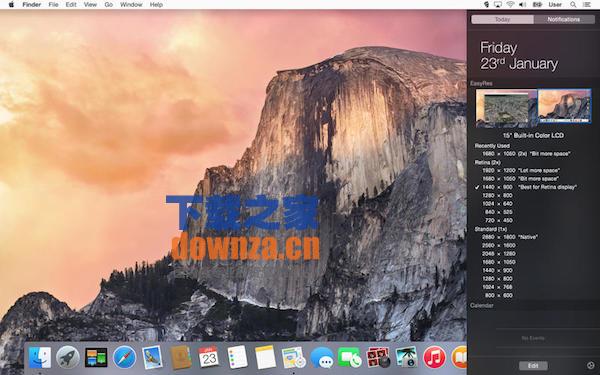Open Contacts book icon in Dock

[x=181, y=357]
